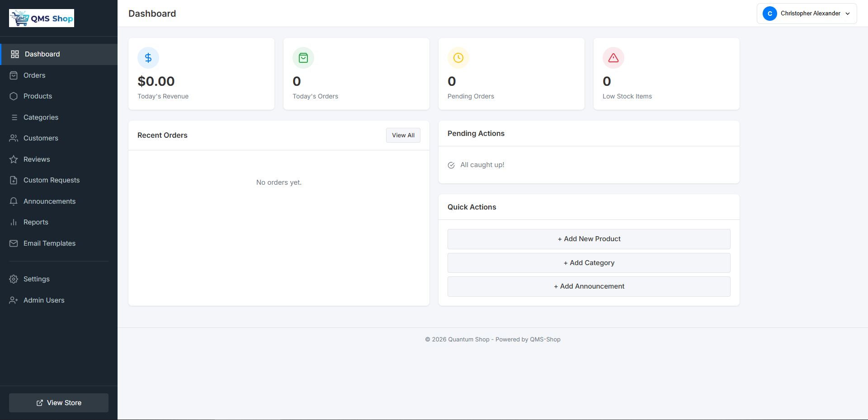Click View All on Recent Orders
868x420 pixels.
[x=403, y=135]
